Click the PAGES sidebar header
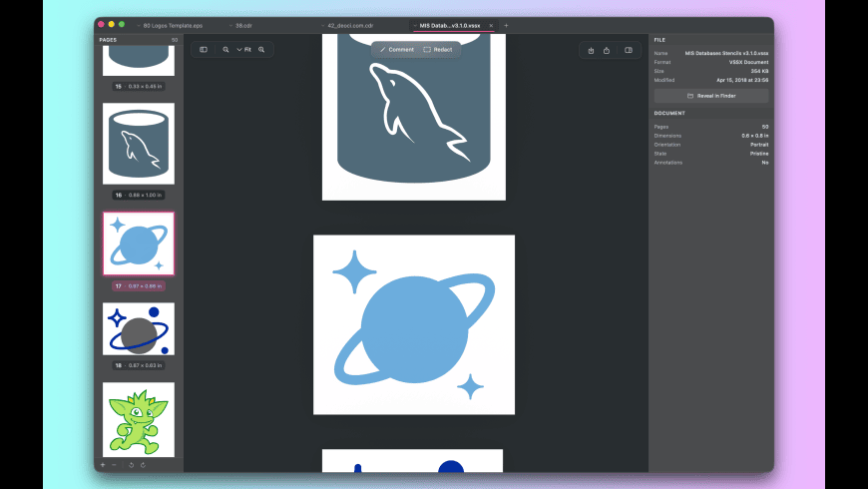 pos(108,40)
